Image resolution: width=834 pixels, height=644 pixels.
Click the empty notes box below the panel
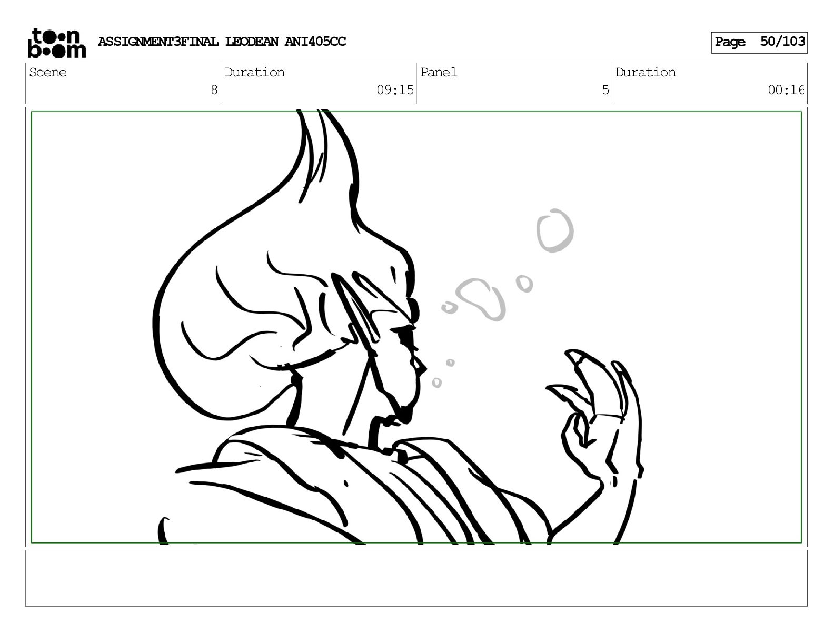tap(416, 578)
